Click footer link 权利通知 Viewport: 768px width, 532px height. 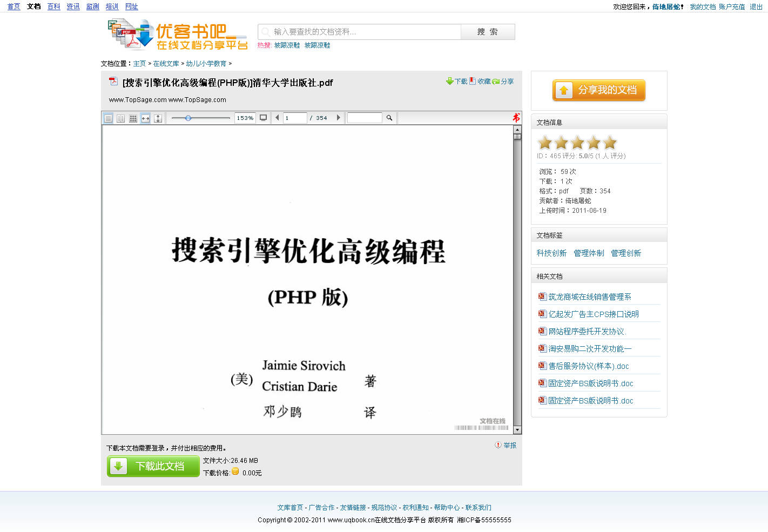(416, 508)
